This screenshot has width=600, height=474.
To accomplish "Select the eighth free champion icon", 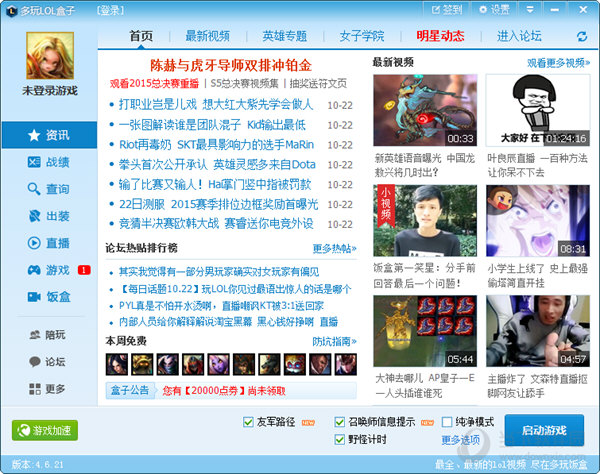I will pyautogui.click(x=295, y=364).
